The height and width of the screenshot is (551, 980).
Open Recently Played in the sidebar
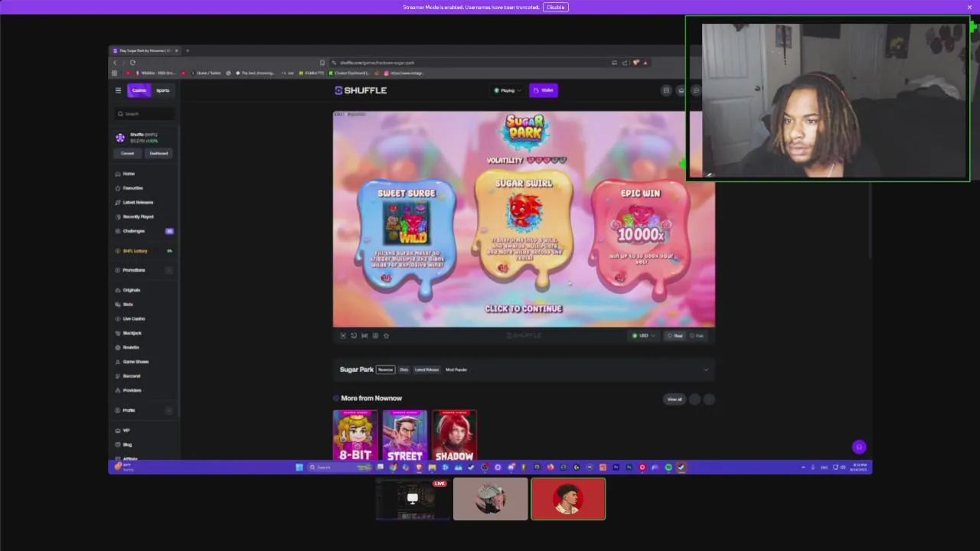[138, 217]
